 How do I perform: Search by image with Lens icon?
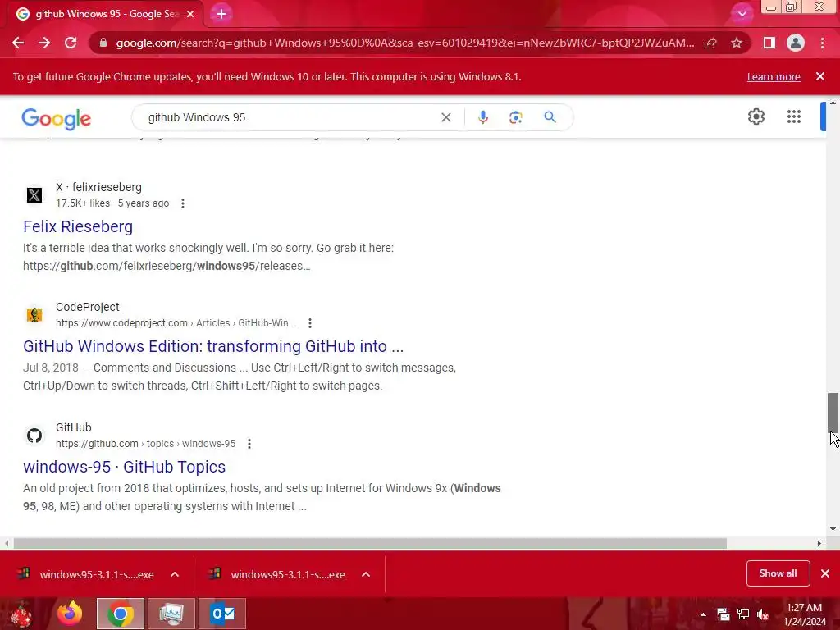pyautogui.click(x=515, y=117)
